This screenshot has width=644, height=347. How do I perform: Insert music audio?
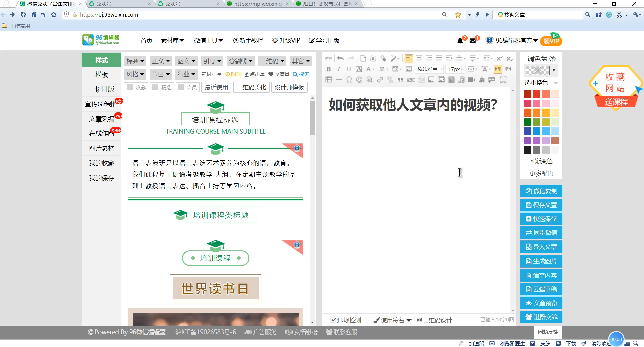[x=461, y=80]
